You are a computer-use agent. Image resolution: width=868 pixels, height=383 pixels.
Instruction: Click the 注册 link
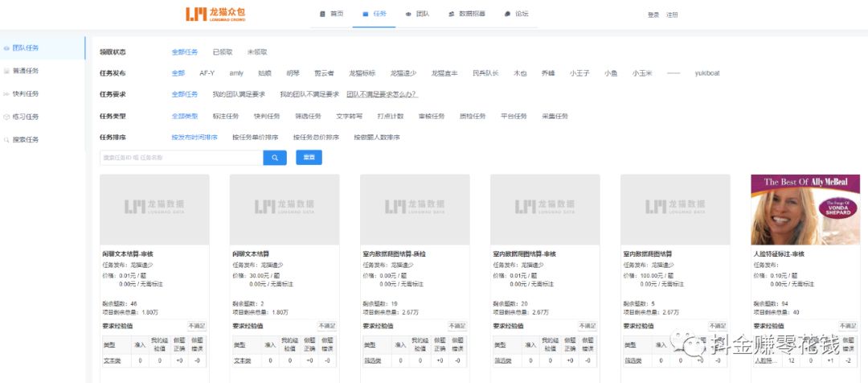point(672,15)
